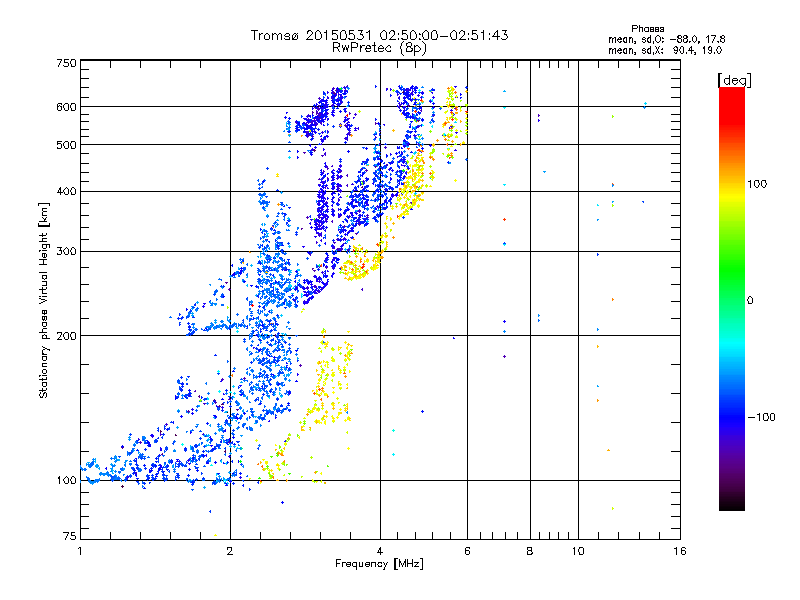Click the height axis tick label '400'
Screen dimensions: 800x600
point(66,191)
